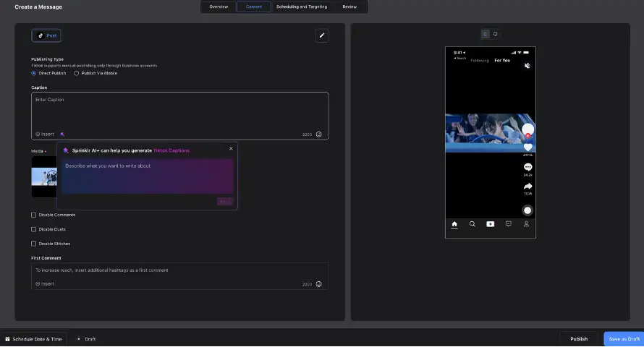Image resolution: width=644 pixels, height=347 pixels.
Task: Click 'For You' in the preview
Action: coord(502,60)
